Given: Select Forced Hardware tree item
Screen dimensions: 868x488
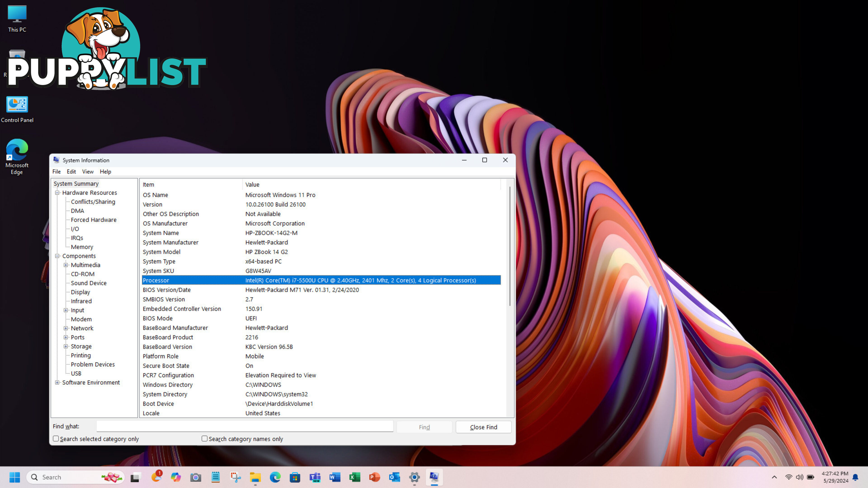Looking at the screenshot, I should 94,220.
